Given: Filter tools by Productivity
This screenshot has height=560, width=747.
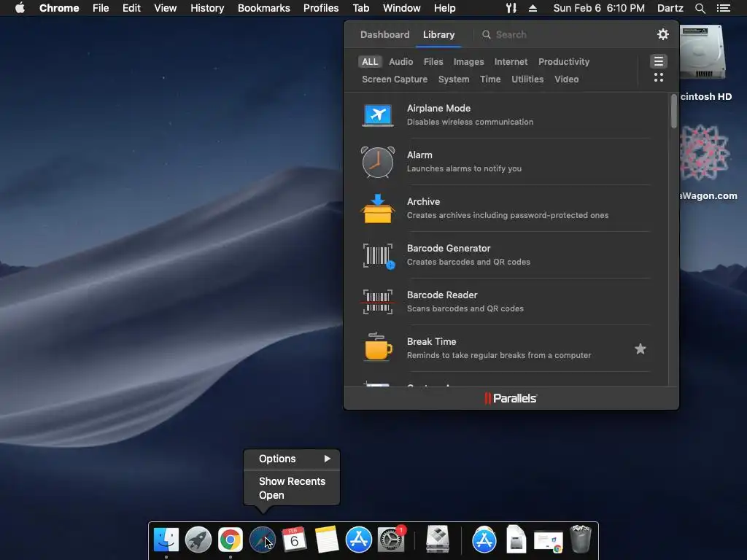Looking at the screenshot, I should point(564,62).
